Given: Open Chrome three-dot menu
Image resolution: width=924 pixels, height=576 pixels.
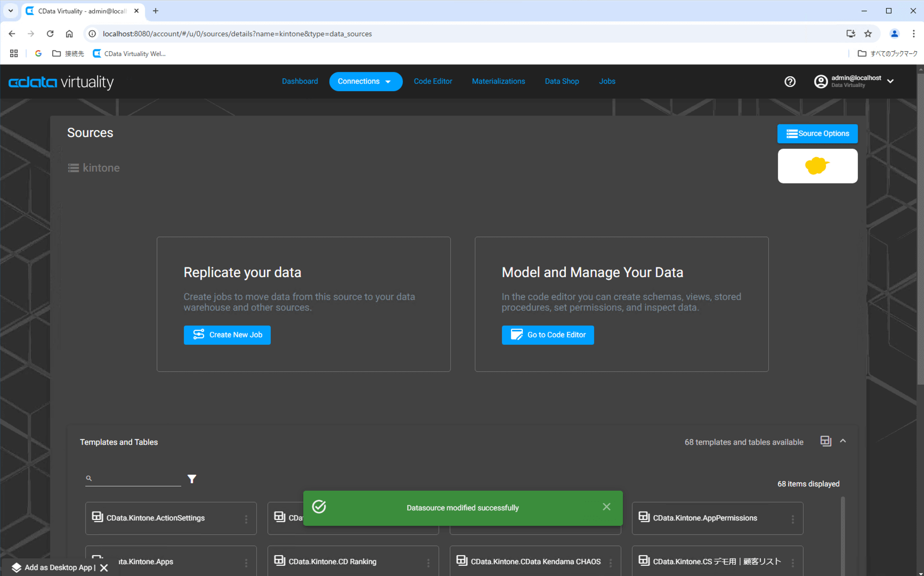Looking at the screenshot, I should point(913,34).
